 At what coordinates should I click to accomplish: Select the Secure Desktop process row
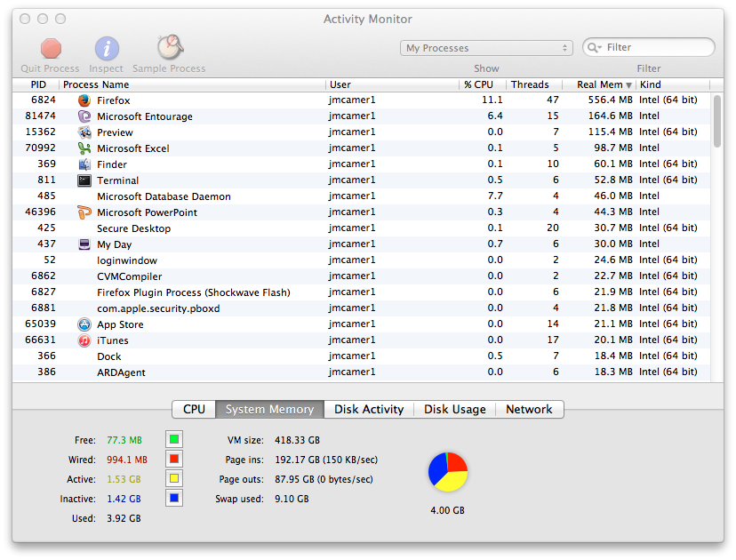tap(361, 228)
